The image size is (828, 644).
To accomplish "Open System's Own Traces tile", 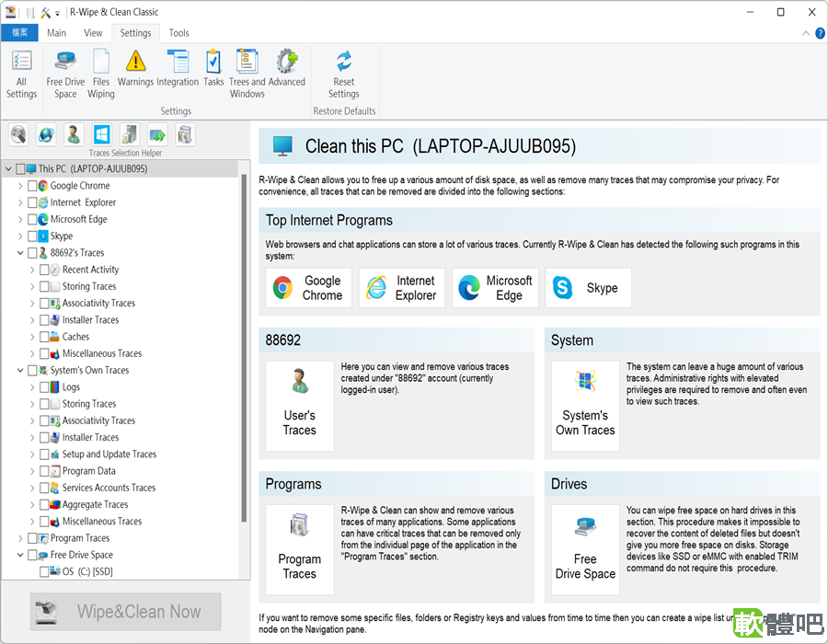I will tap(585, 406).
